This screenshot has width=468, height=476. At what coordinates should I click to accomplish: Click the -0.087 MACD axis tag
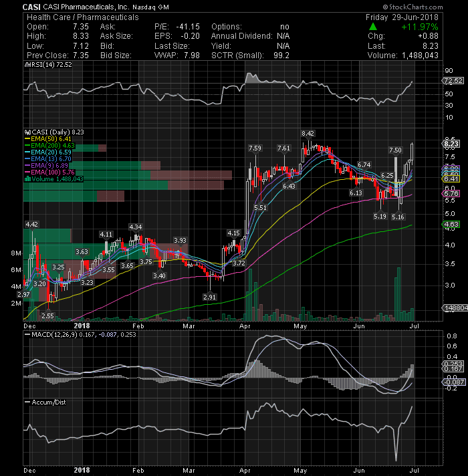pyautogui.click(x=453, y=382)
